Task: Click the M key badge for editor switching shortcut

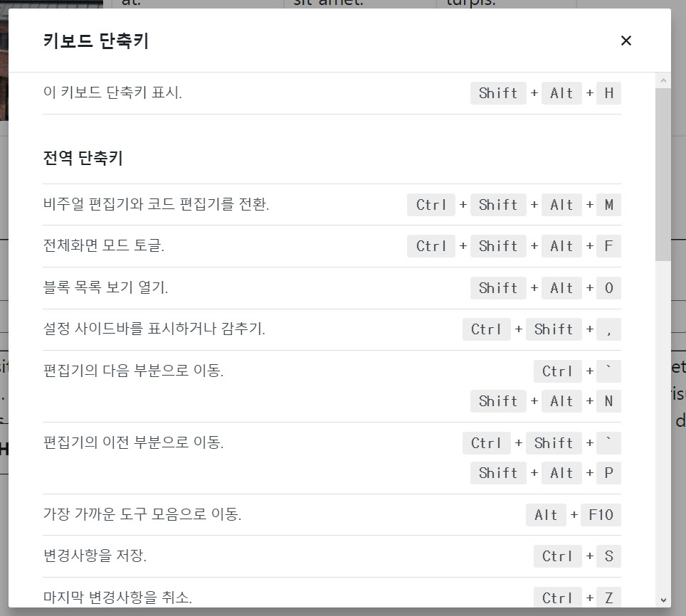Action: tap(608, 205)
